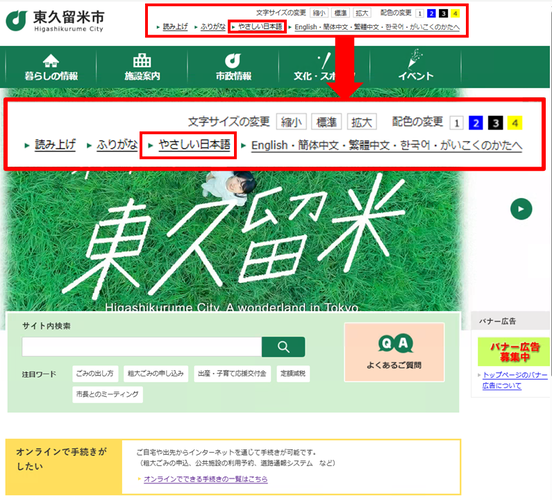The height and width of the screenshot is (500, 552).
Task: Open the ふりがな link in the small top header
Action: coord(213,27)
